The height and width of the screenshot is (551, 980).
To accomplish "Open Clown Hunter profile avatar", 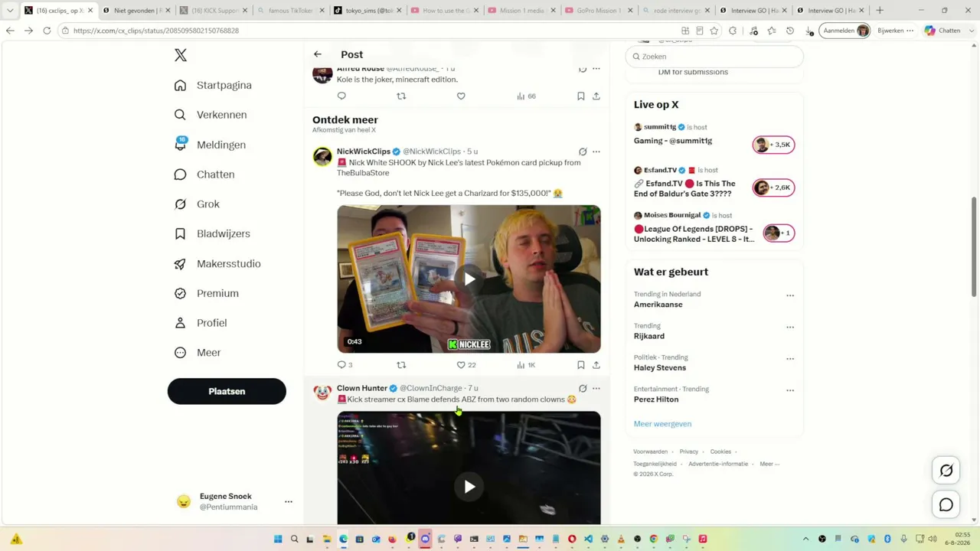I will [x=322, y=393].
